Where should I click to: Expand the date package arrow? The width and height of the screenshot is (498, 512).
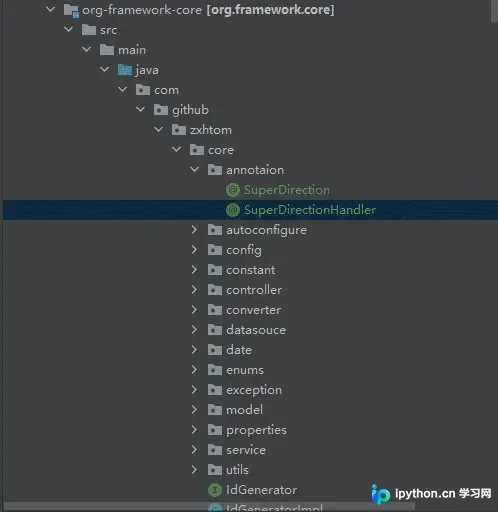pyautogui.click(x=195, y=350)
